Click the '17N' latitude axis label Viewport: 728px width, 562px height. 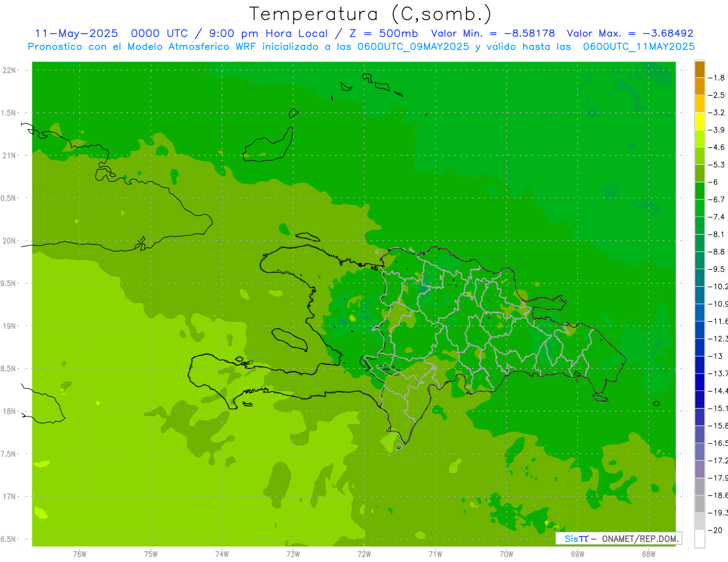[8, 497]
